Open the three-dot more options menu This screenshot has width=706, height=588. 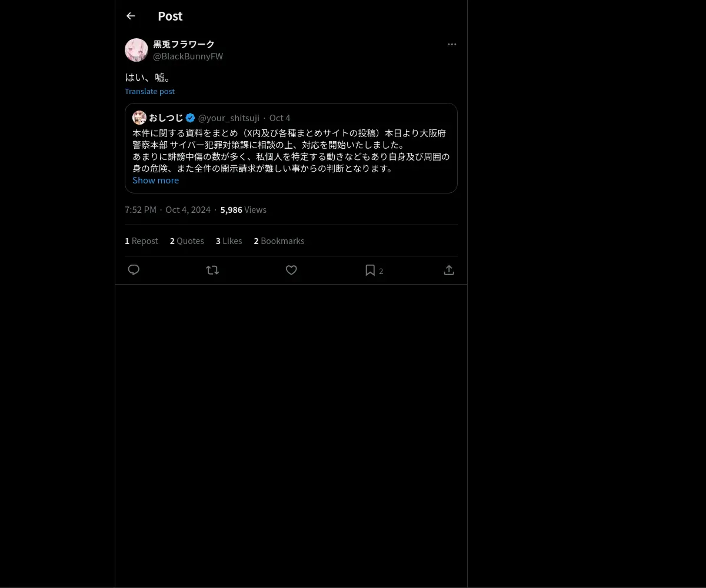pyautogui.click(x=452, y=44)
